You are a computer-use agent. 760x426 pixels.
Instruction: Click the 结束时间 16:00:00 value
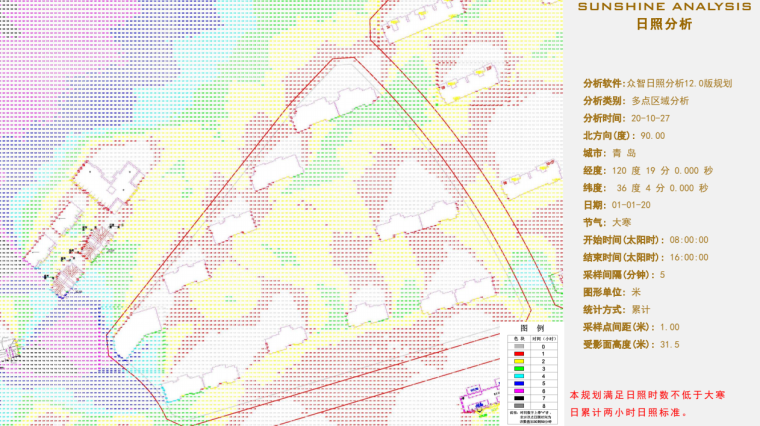click(682, 257)
